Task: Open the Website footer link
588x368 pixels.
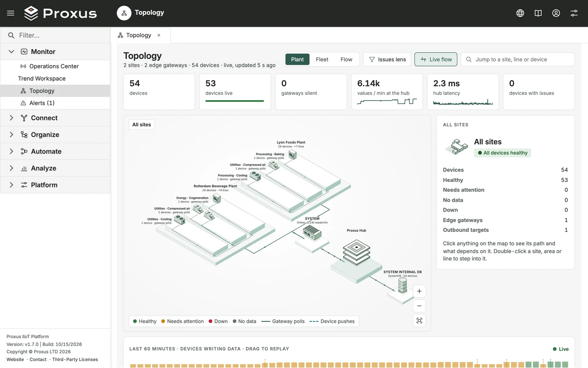Action: click(x=15, y=359)
